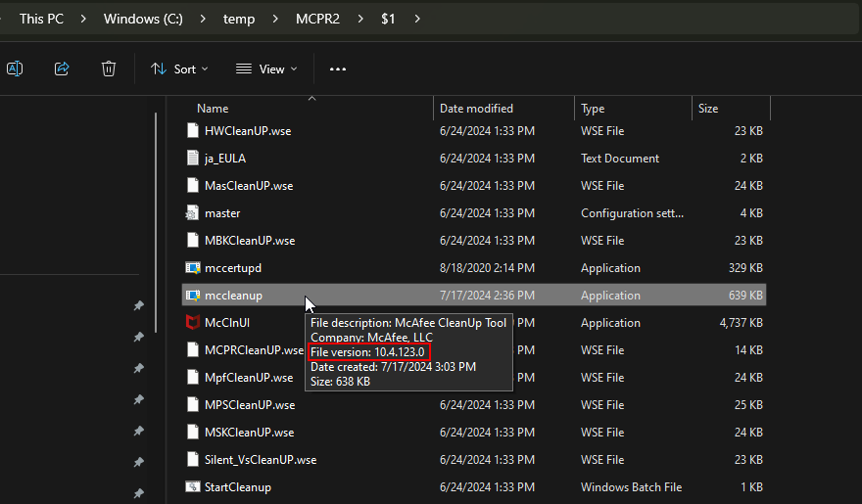Click the master configuration file icon
The width and height of the screenshot is (862, 504).
point(193,212)
